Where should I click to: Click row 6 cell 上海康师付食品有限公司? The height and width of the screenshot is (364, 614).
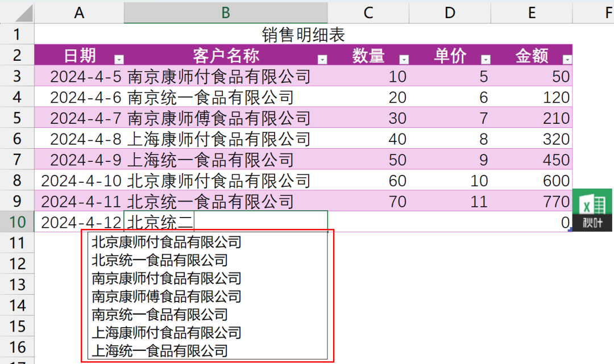226,139
